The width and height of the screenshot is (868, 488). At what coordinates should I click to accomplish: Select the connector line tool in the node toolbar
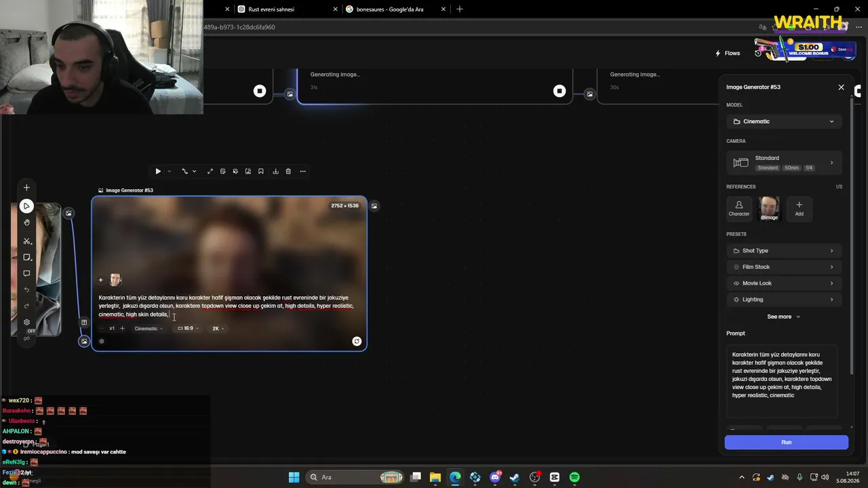click(x=184, y=171)
